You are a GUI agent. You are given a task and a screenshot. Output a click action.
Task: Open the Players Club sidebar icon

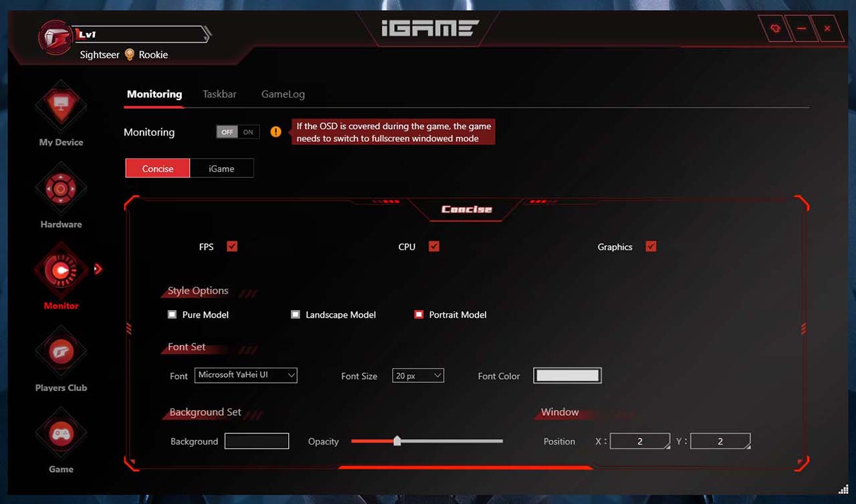tap(61, 352)
